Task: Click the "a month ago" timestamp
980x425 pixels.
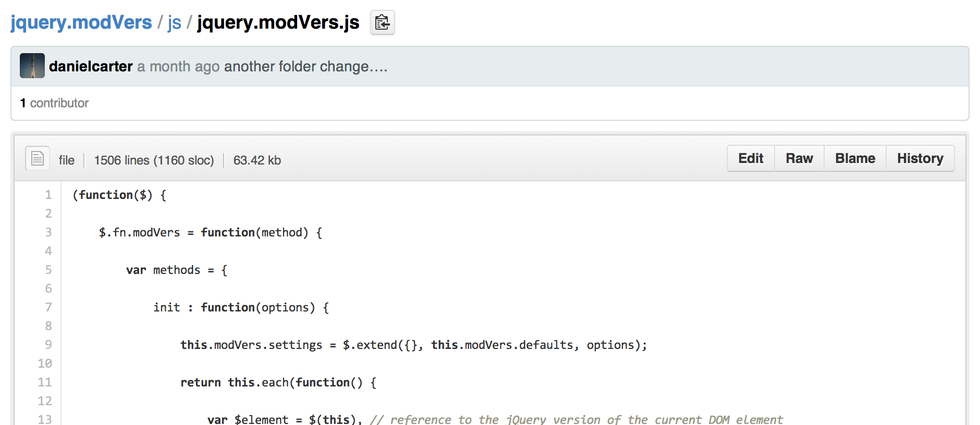Action: coord(178,67)
